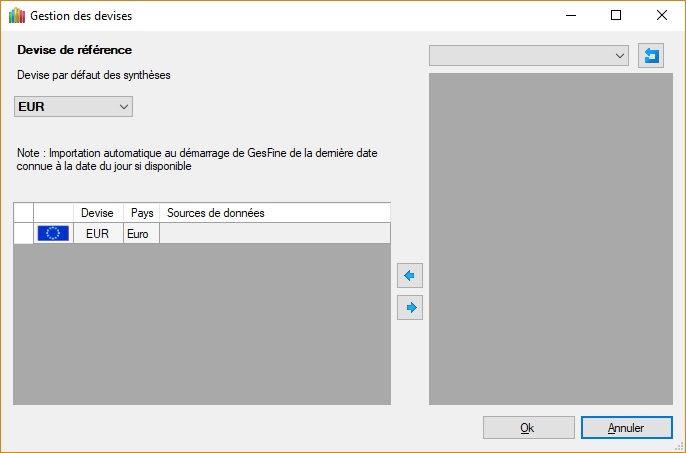Click the Pays column header

[x=141, y=213]
